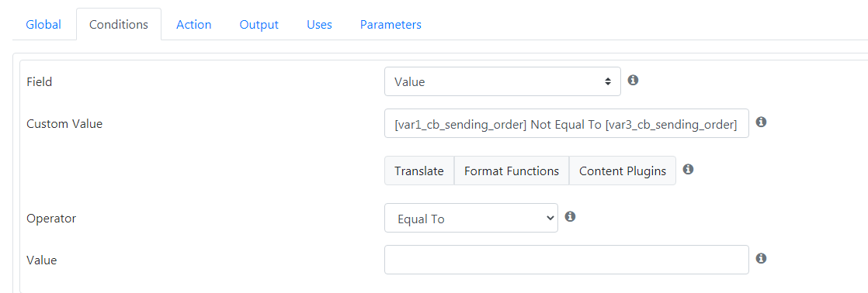868x293 pixels.
Task: Open the Action tab
Action: pos(194,24)
